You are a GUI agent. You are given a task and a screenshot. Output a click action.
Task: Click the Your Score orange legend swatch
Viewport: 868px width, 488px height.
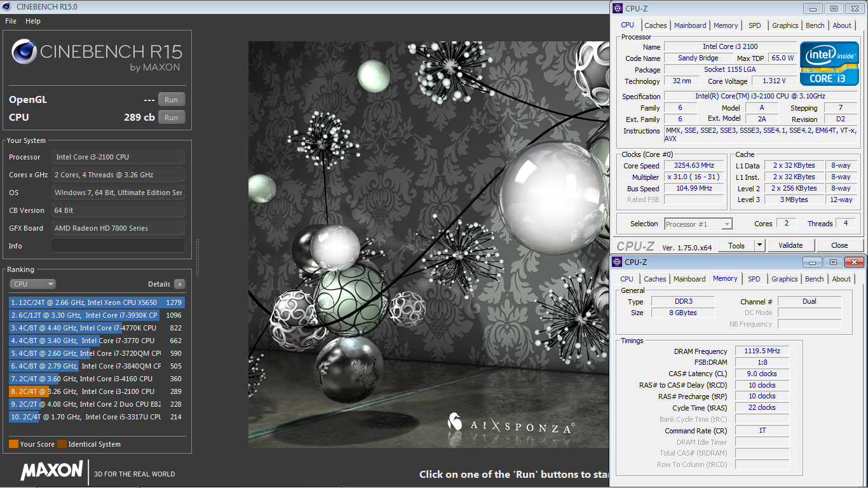point(13,444)
